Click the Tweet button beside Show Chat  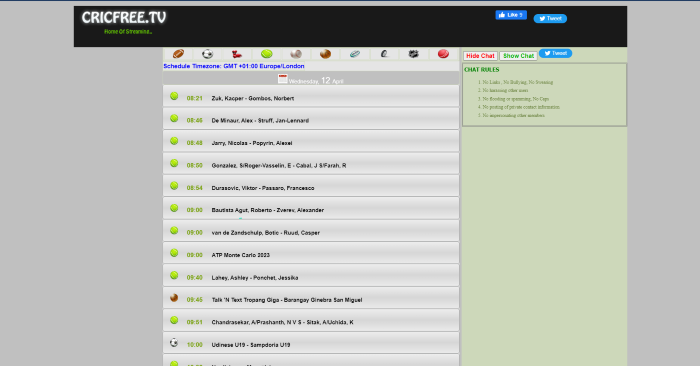point(555,53)
